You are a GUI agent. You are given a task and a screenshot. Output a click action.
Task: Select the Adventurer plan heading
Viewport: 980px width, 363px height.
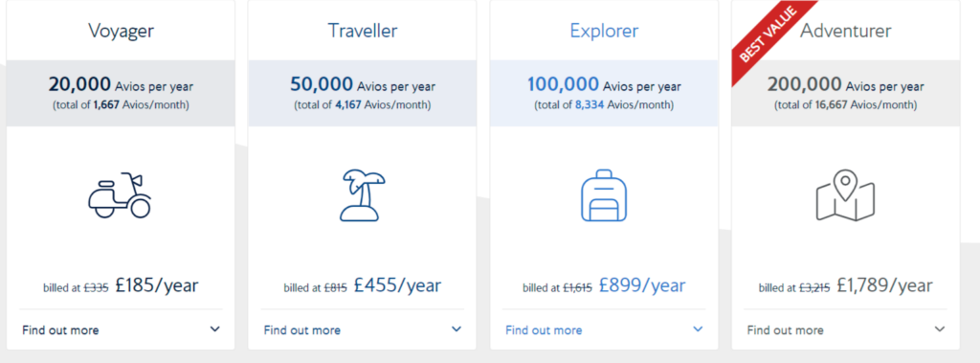pyautogui.click(x=846, y=31)
